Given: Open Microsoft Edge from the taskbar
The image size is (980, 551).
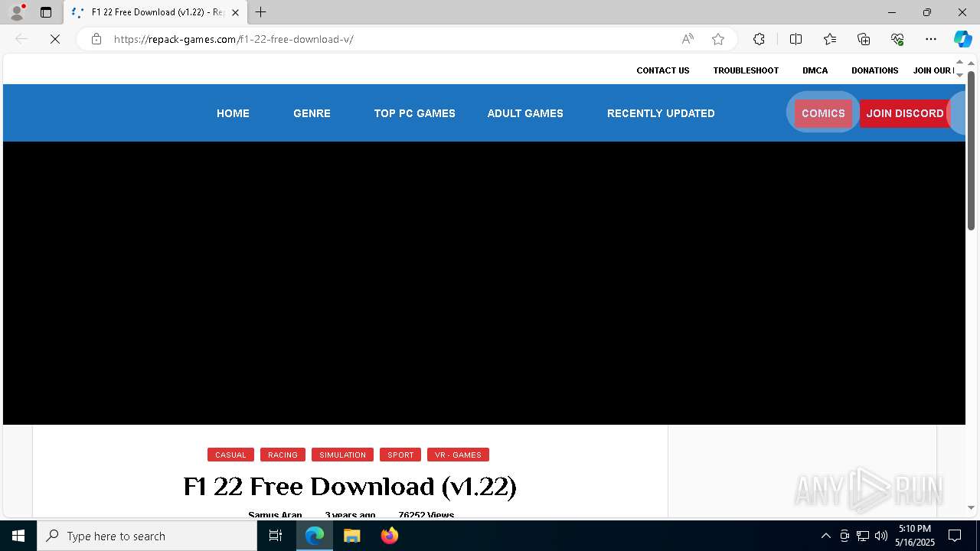Looking at the screenshot, I should point(315,536).
